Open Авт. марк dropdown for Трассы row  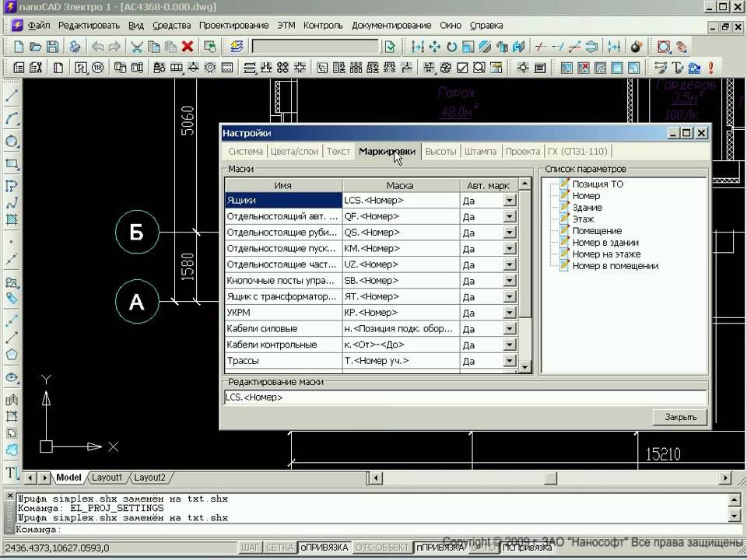tap(510, 361)
